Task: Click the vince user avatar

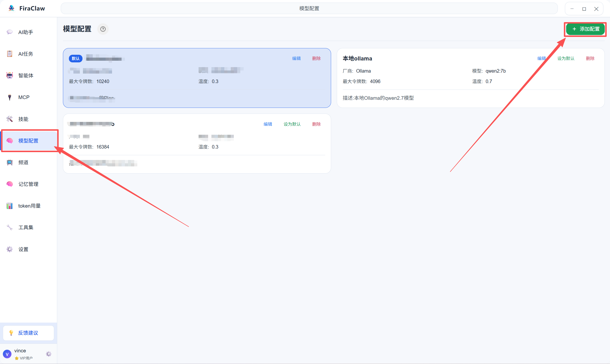Action: point(7,354)
